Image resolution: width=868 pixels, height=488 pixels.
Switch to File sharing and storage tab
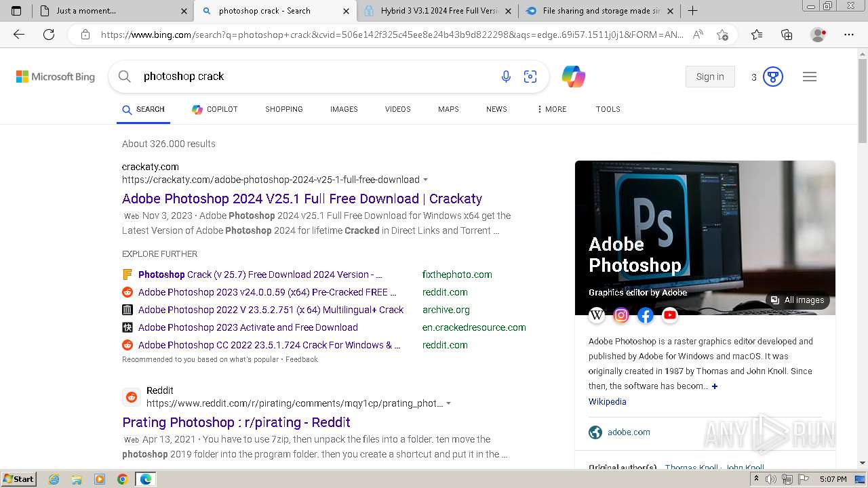point(600,11)
